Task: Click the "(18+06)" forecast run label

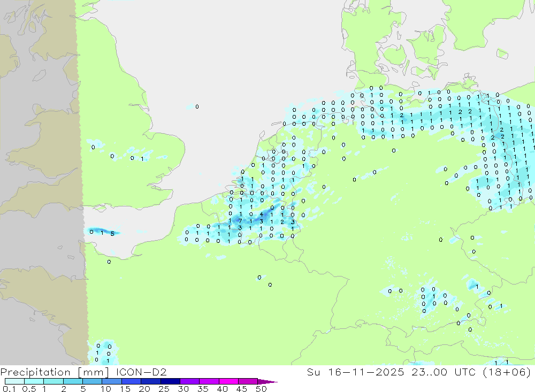Action: point(507,372)
